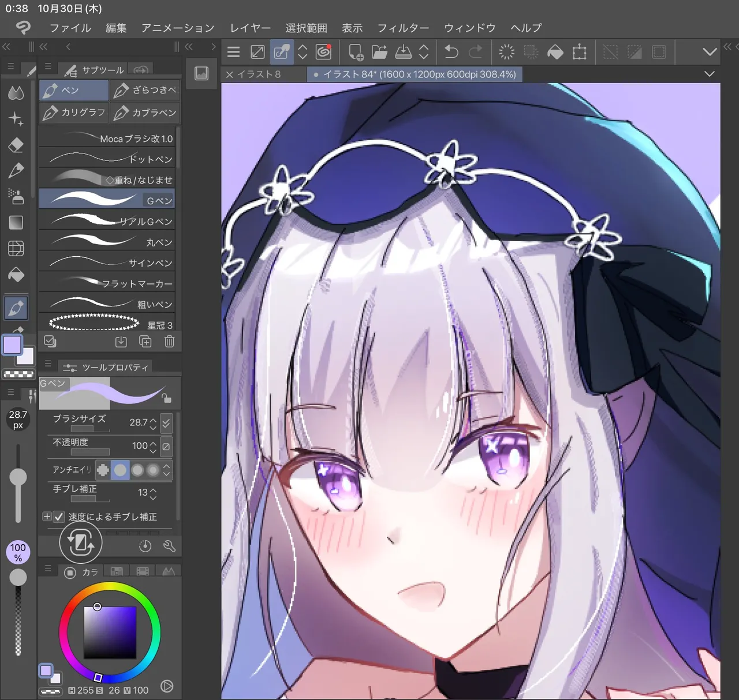Duplicate sub tool using the copy icon

[x=145, y=342]
